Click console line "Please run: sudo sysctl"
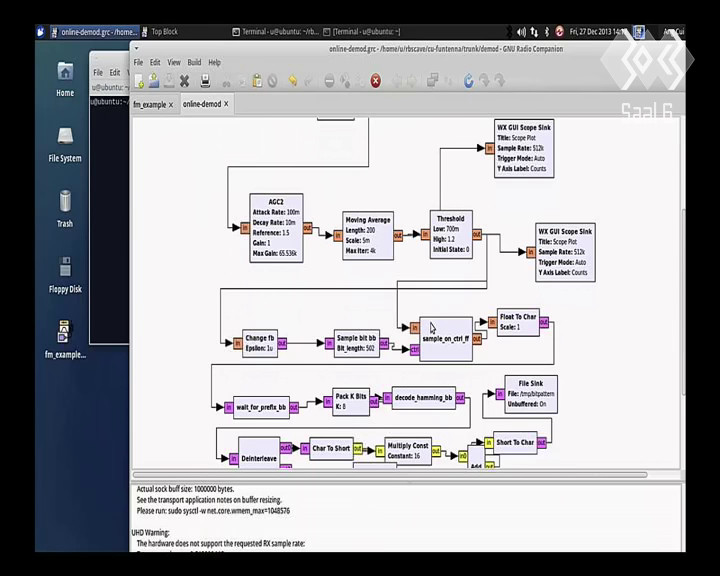The width and height of the screenshot is (720, 576). click(213, 511)
